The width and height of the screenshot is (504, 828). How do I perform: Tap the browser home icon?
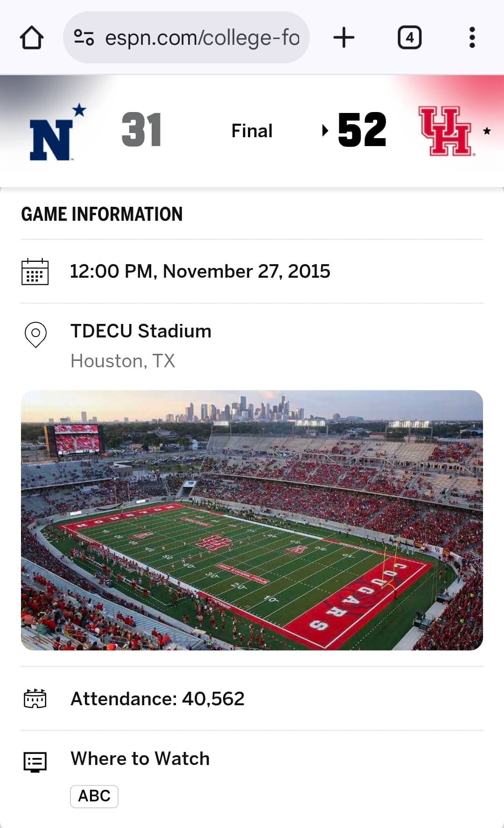(32, 37)
